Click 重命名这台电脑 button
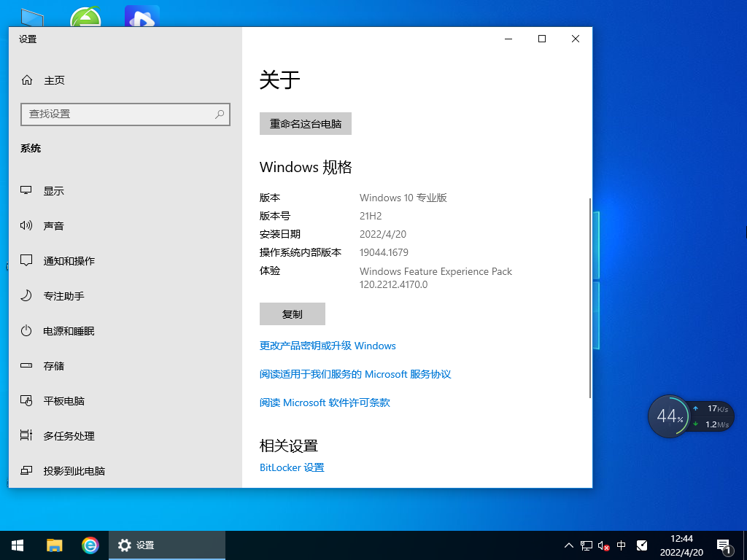This screenshot has height=560, width=747. coord(305,123)
